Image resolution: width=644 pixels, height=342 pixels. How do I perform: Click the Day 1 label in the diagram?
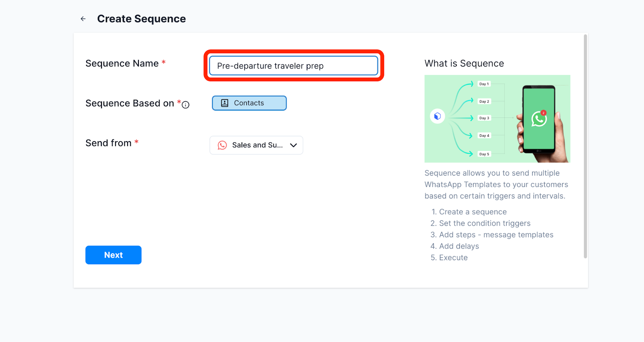tap(484, 84)
